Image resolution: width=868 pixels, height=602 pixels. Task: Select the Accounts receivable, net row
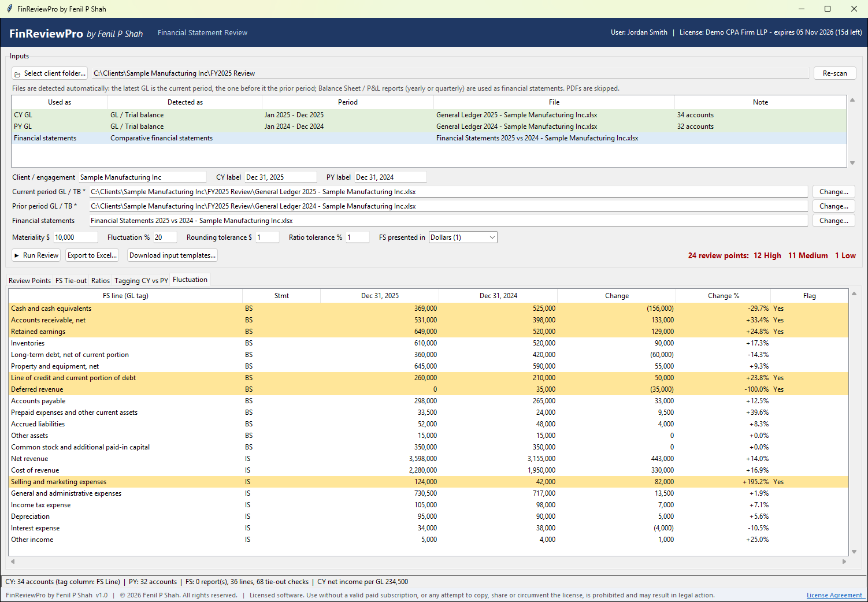tap(428, 320)
